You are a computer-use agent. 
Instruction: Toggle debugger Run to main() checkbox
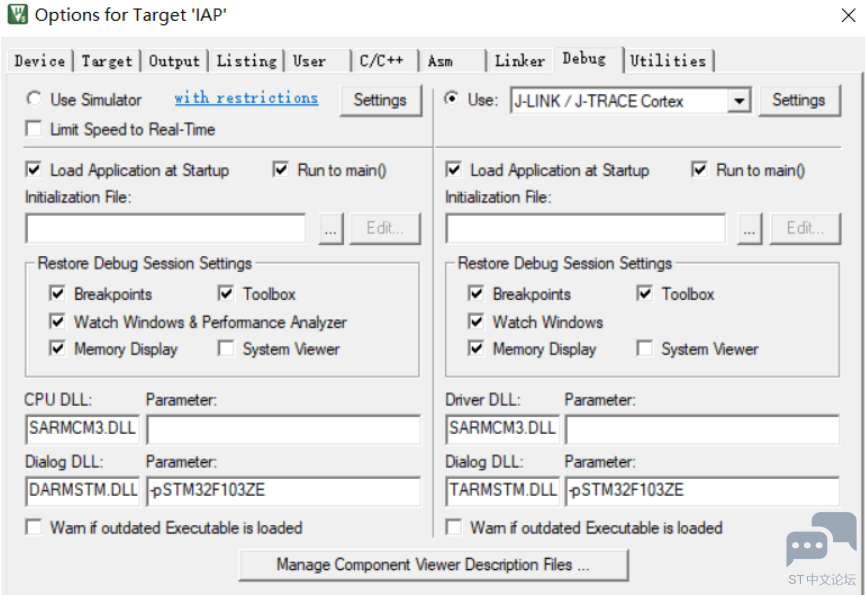click(x=699, y=169)
